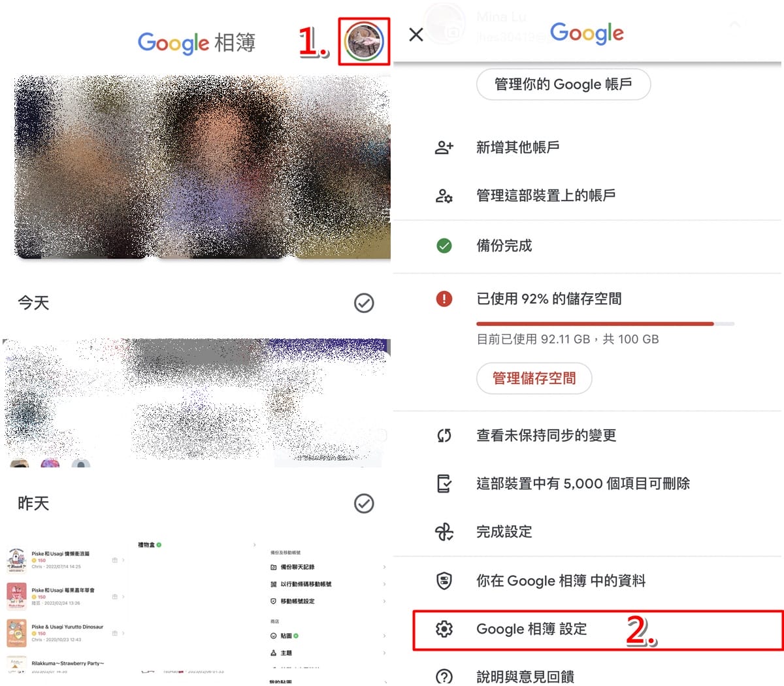784x686 pixels.
Task: Click the 92% storage usage bar
Action: [606, 323]
